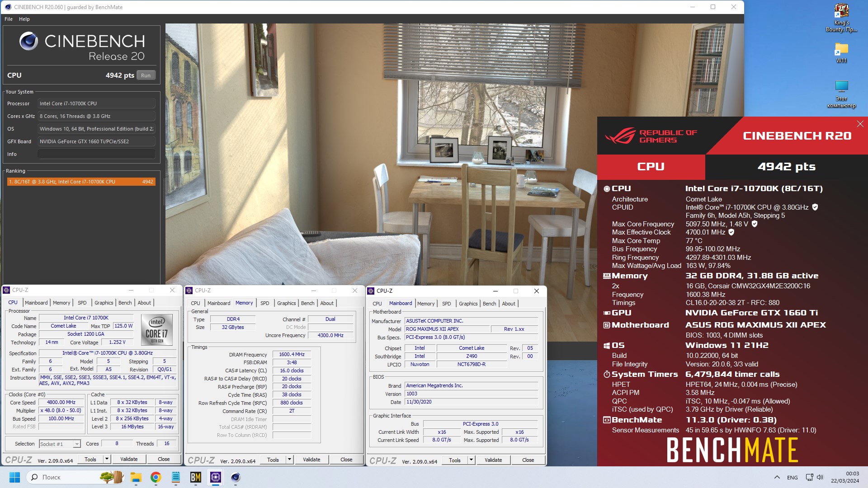Click the shield beside Max Effective Clock
Screen dimensions: 868x488
point(731,232)
